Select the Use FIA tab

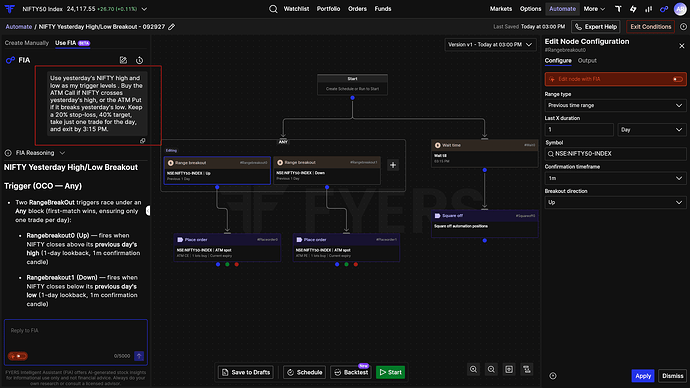[72, 43]
